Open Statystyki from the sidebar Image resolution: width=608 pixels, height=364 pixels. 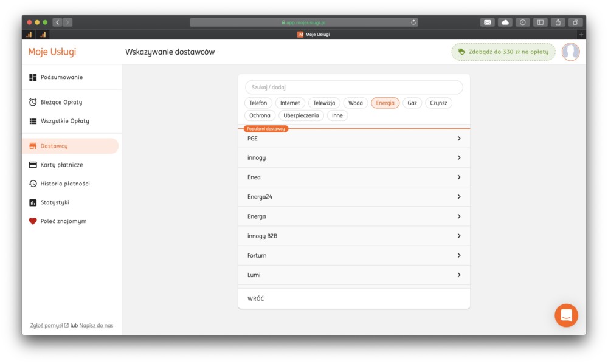tap(55, 202)
